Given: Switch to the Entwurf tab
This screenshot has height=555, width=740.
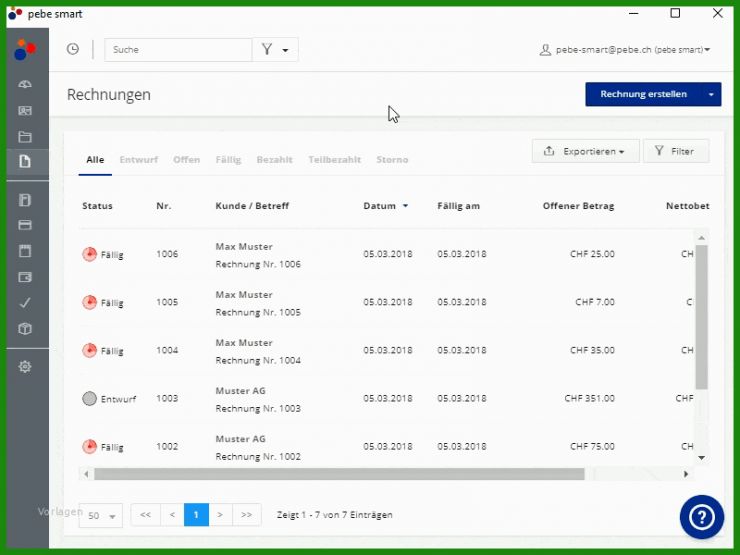Looking at the screenshot, I should [x=138, y=160].
